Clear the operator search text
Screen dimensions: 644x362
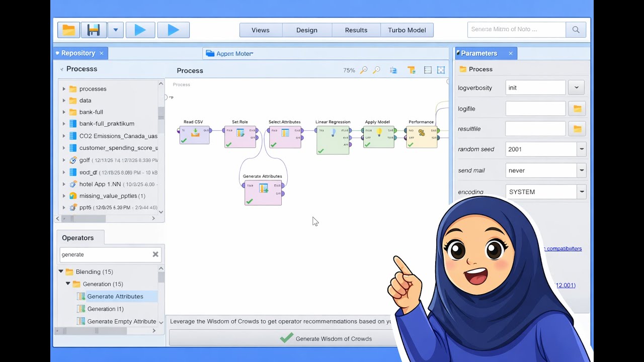pos(155,254)
